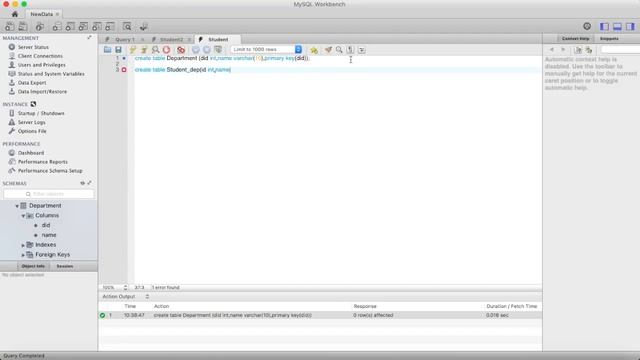Save the script with the floppy icon
640x360 pixels.
click(x=118, y=50)
